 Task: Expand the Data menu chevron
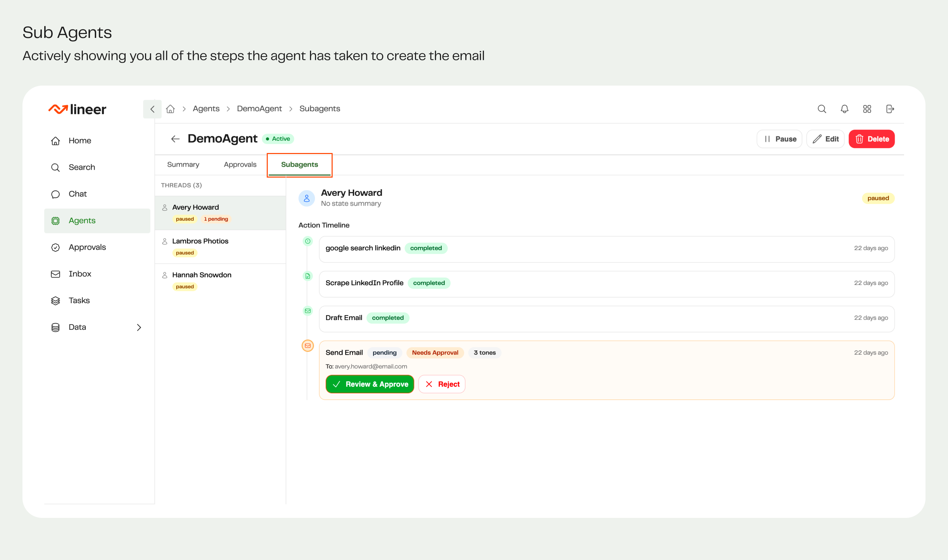tap(139, 327)
